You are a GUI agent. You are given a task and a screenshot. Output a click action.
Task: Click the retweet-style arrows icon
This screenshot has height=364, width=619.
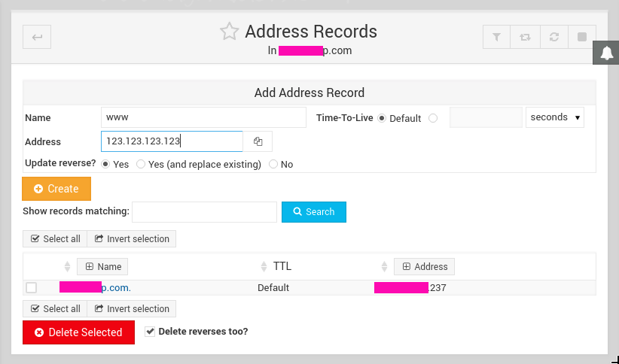[x=524, y=36]
